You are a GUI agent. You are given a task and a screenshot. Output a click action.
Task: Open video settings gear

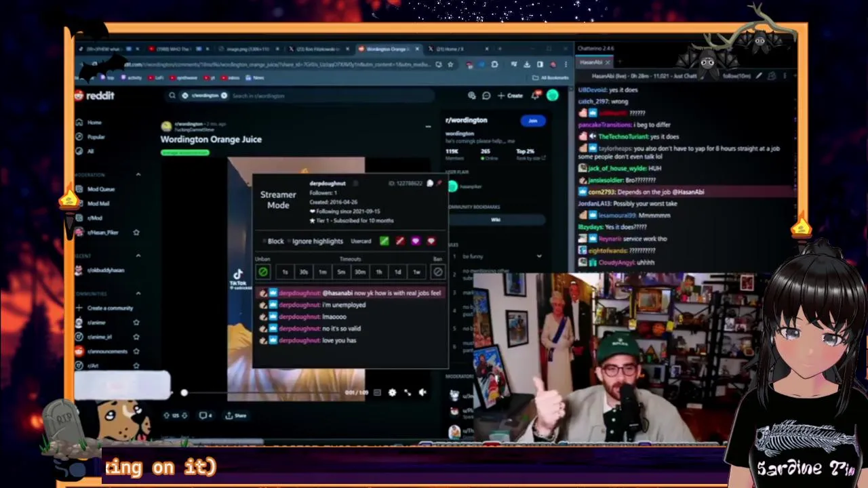[392, 392]
